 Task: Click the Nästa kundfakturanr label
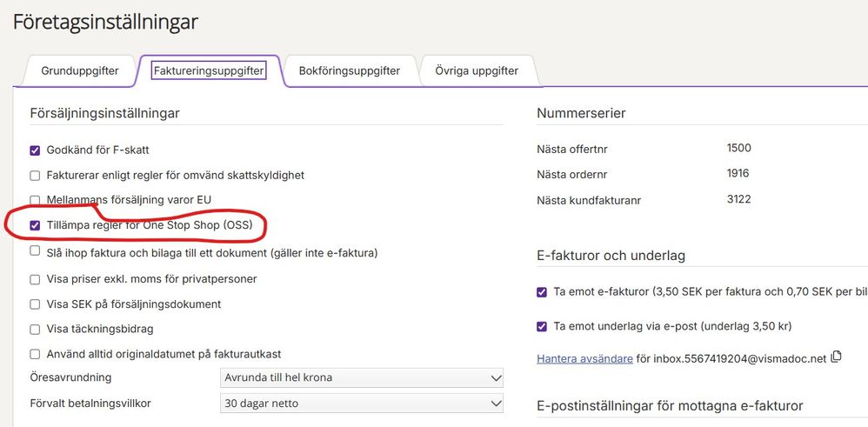point(589,200)
